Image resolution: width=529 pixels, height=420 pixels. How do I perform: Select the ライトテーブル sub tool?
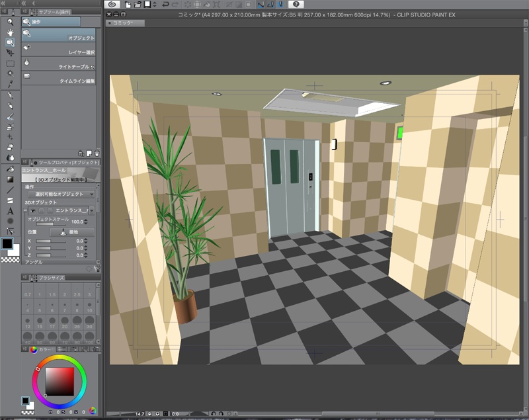click(58, 63)
